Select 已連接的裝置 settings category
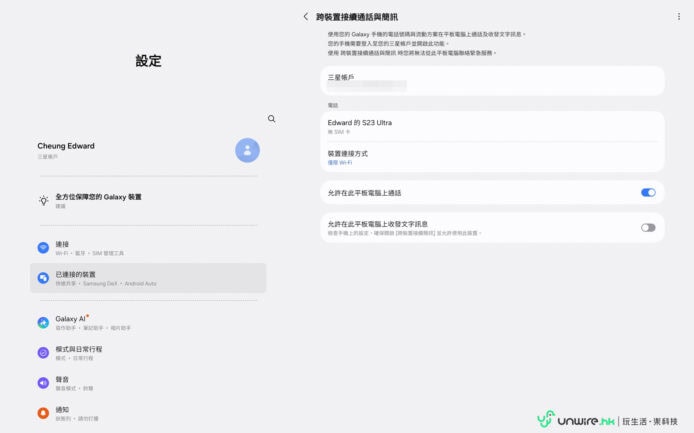 pos(148,278)
